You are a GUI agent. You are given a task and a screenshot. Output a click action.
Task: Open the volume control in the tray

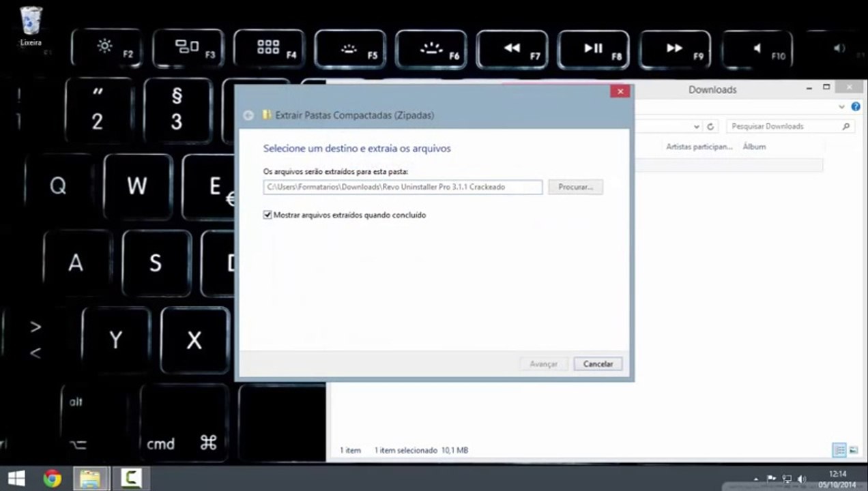[x=802, y=479]
